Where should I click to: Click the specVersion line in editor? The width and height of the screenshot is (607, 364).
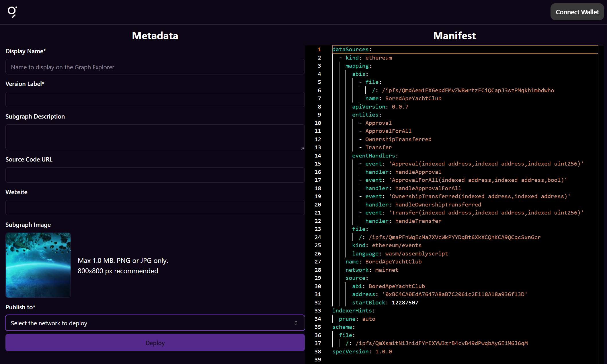[362, 352]
